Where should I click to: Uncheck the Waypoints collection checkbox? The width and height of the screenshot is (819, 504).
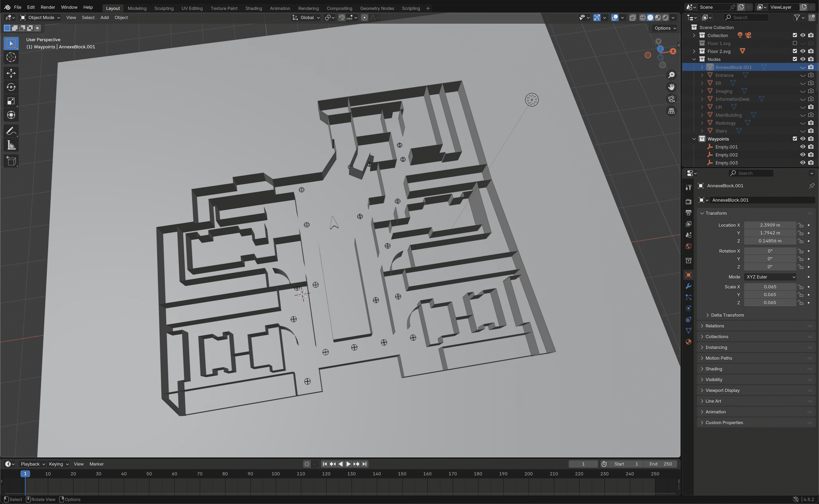point(794,139)
